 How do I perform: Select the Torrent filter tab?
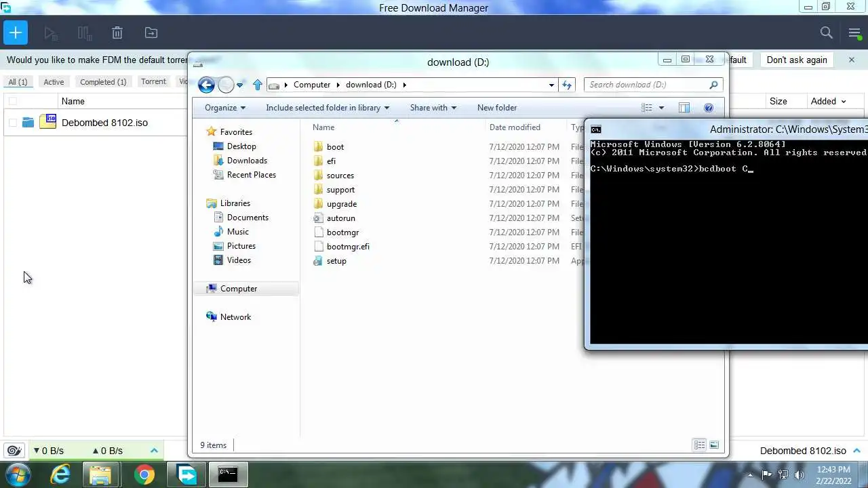click(153, 81)
